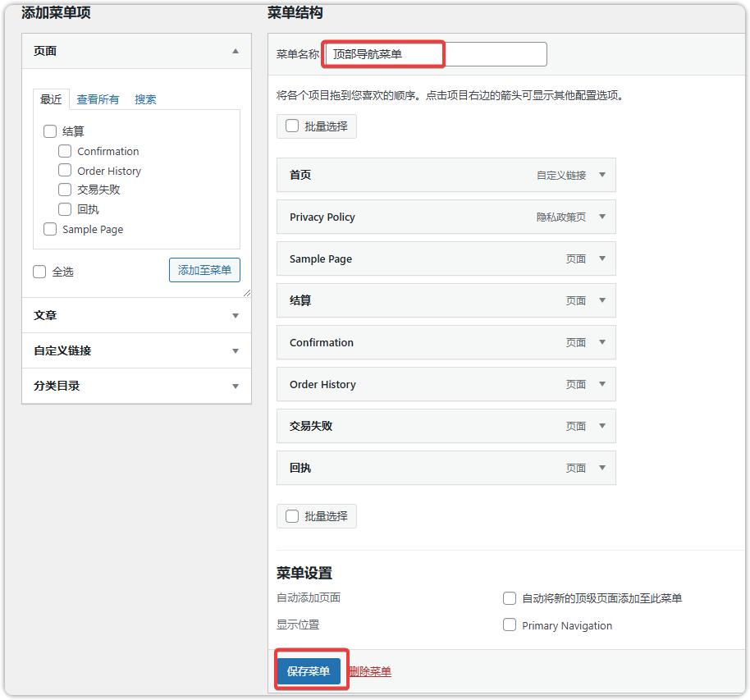Click the 菜单名称 text field
This screenshot has width=750, height=700.
pyautogui.click(x=435, y=54)
